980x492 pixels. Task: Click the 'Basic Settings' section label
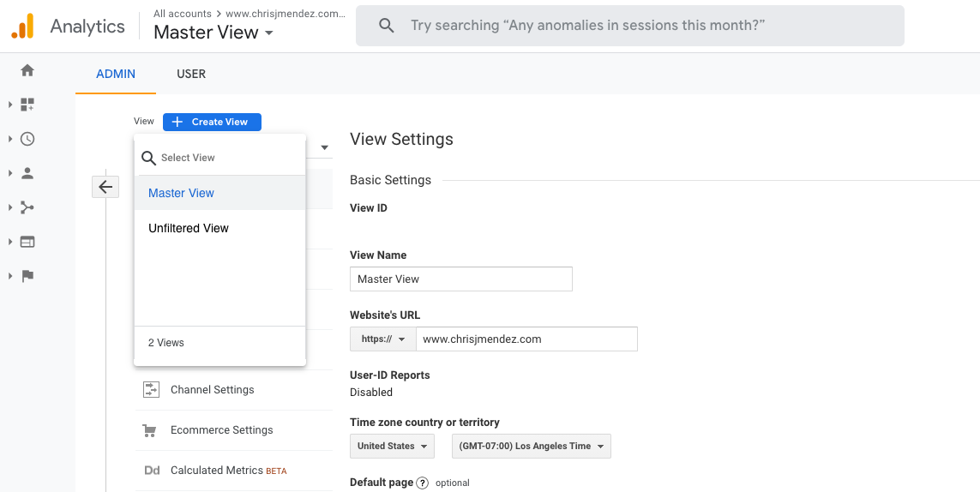391,180
